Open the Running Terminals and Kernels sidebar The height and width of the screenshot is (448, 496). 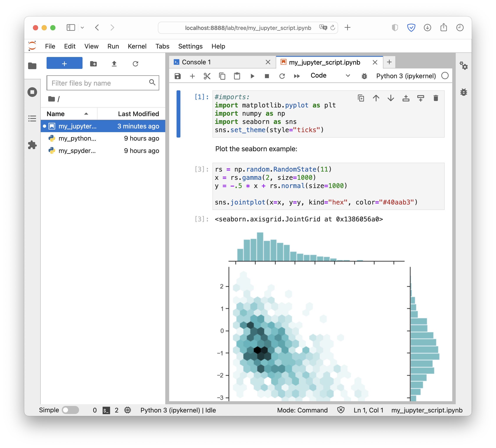coord(32,92)
